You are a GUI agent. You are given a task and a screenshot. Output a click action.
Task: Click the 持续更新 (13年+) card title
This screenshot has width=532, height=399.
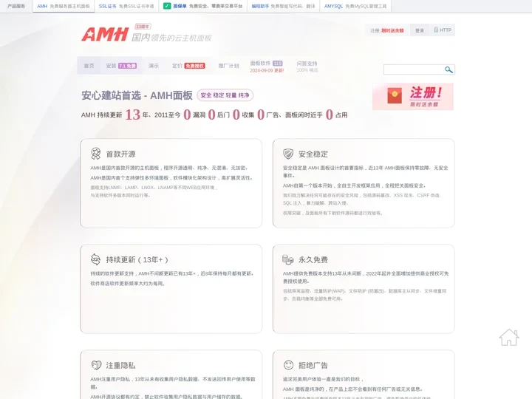[x=137, y=260]
